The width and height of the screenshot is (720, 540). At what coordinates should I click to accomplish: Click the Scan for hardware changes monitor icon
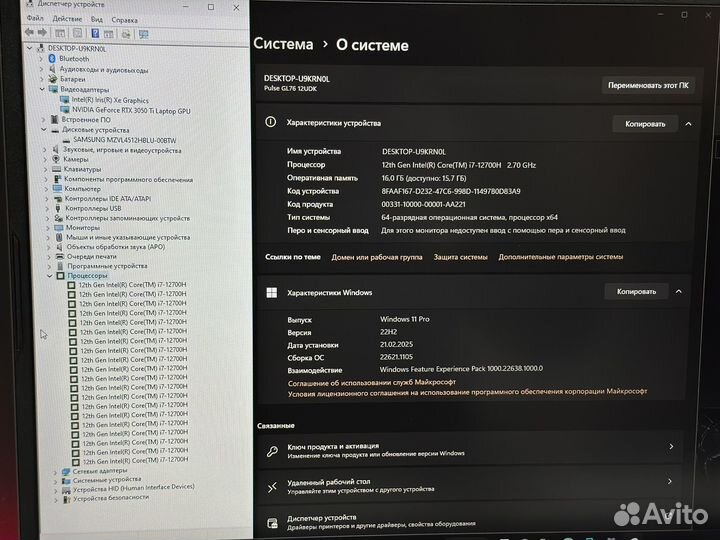point(144,34)
